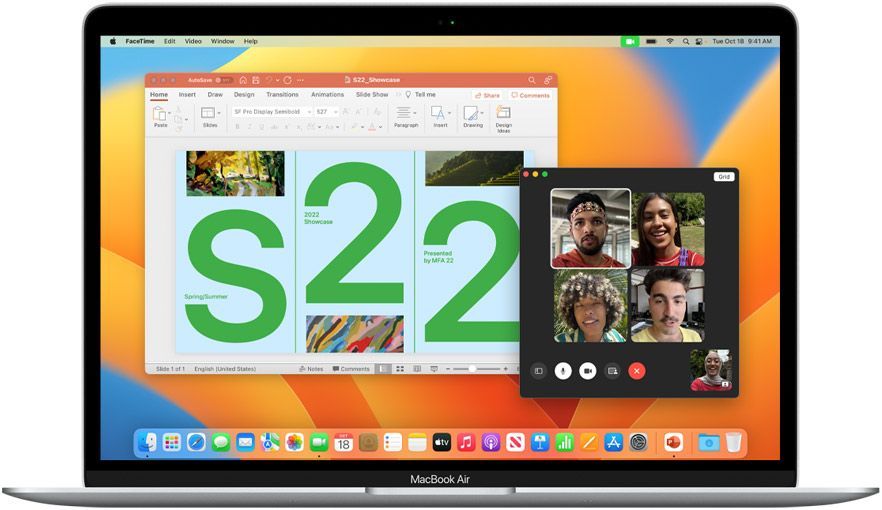This screenshot has height=510, width=882.
Task: Click the Comments button in the ribbon
Action: [530, 96]
